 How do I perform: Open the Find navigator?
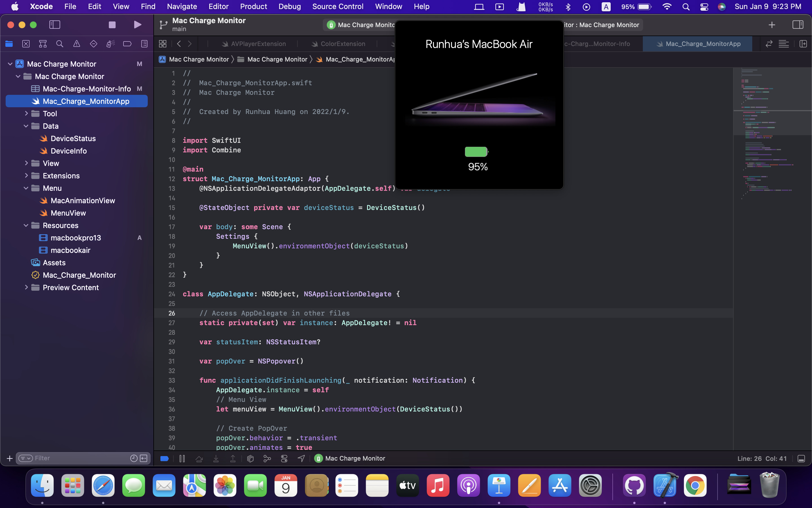(x=60, y=44)
